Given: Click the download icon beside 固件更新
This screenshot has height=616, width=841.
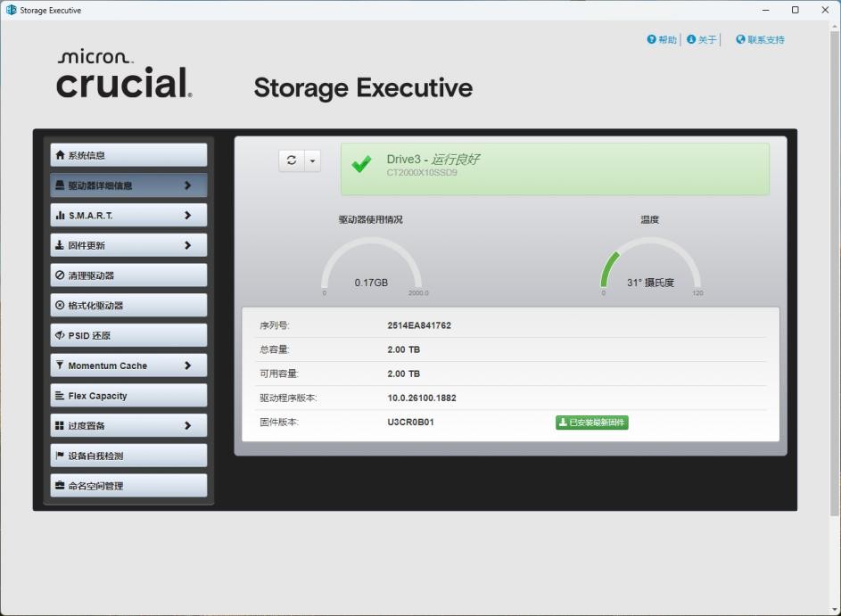Looking at the screenshot, I should (60, 245).
